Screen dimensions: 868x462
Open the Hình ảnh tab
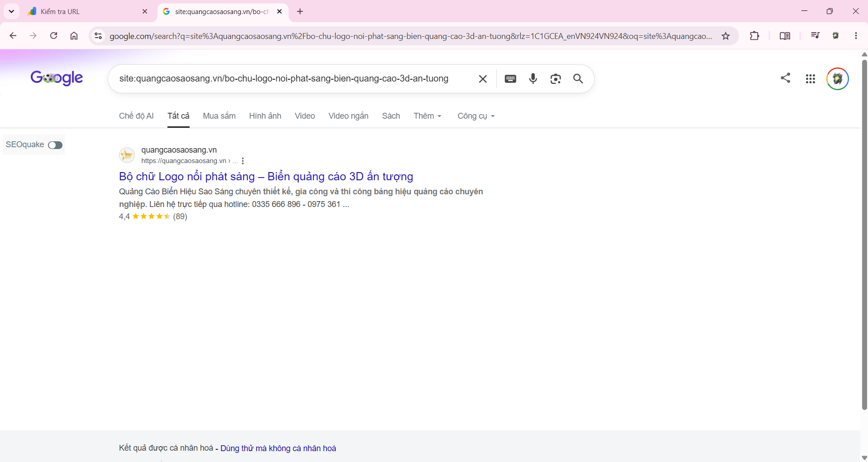[265, 116]
